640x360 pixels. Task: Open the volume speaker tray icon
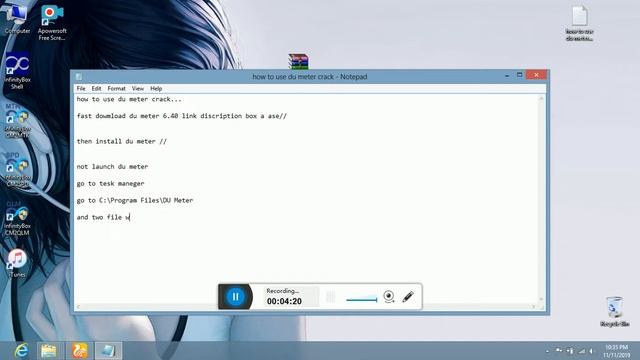591,351
